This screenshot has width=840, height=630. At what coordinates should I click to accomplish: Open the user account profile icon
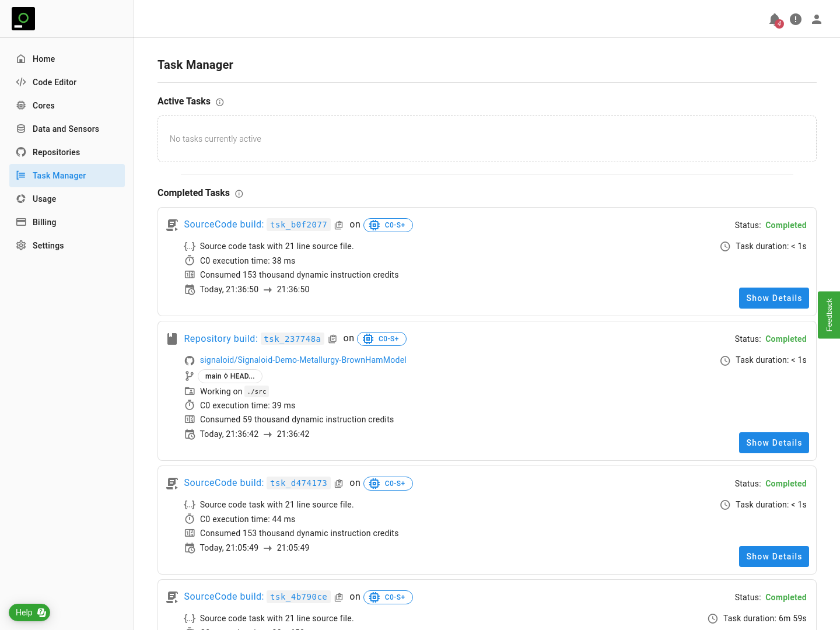(x=817, y=19)
